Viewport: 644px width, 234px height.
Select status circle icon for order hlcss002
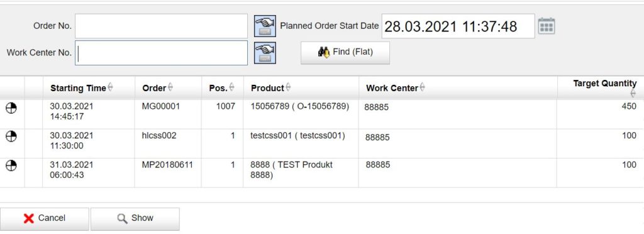coord(11,136)
